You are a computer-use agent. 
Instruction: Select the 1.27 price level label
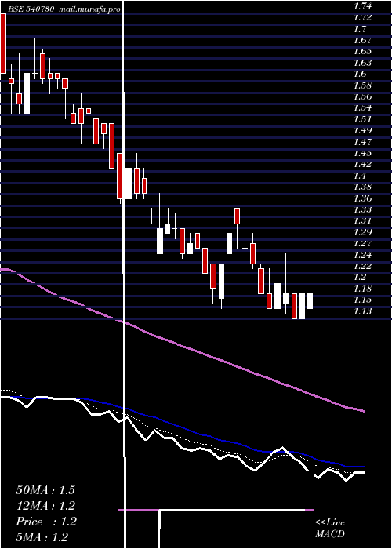(362, 243)
